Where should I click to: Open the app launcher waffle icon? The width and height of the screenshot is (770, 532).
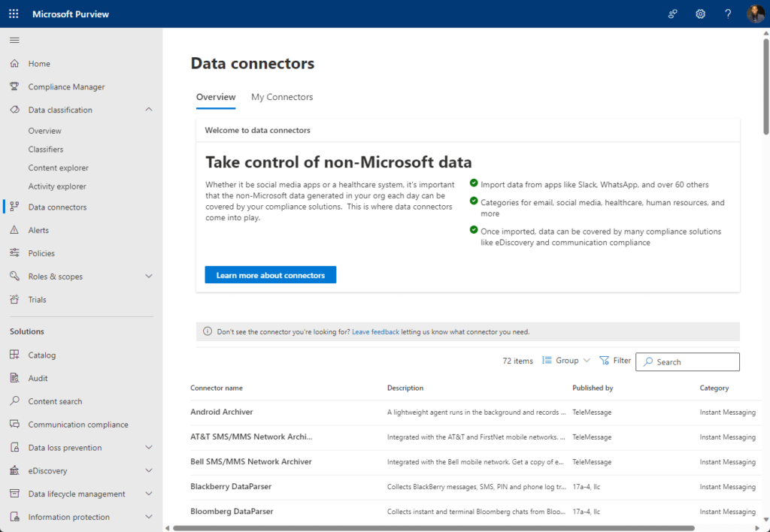click(x=14, y=14)
